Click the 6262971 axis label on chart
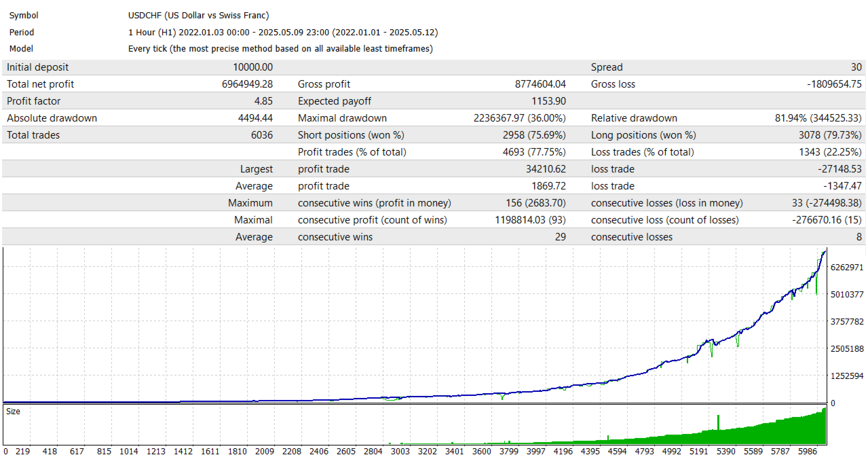Image resolution: width=868 pixels, height=455 pixels. (847, 267)
